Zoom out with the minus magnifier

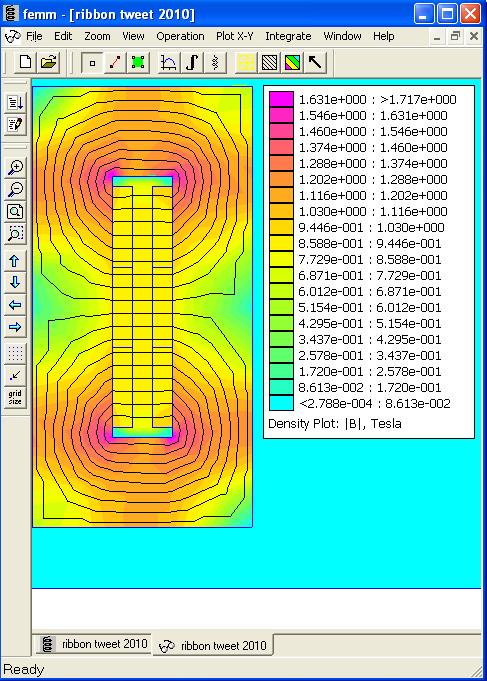[x=15, y=190]
